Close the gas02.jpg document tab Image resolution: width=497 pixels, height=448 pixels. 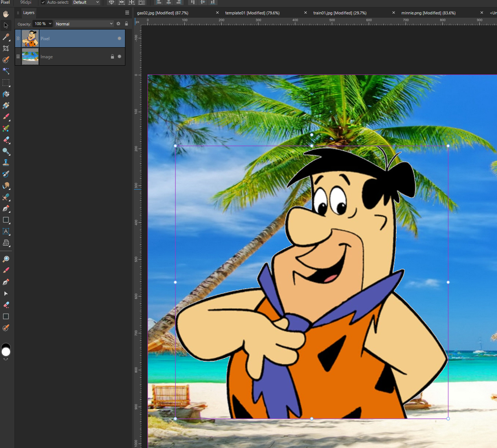(x=218, y=13)
